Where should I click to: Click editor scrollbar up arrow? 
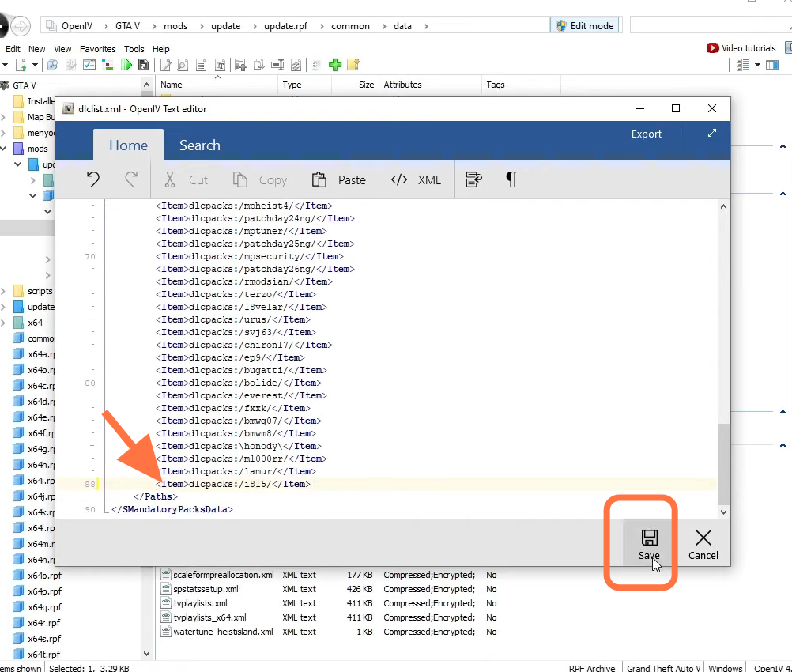tap(723, 206)
